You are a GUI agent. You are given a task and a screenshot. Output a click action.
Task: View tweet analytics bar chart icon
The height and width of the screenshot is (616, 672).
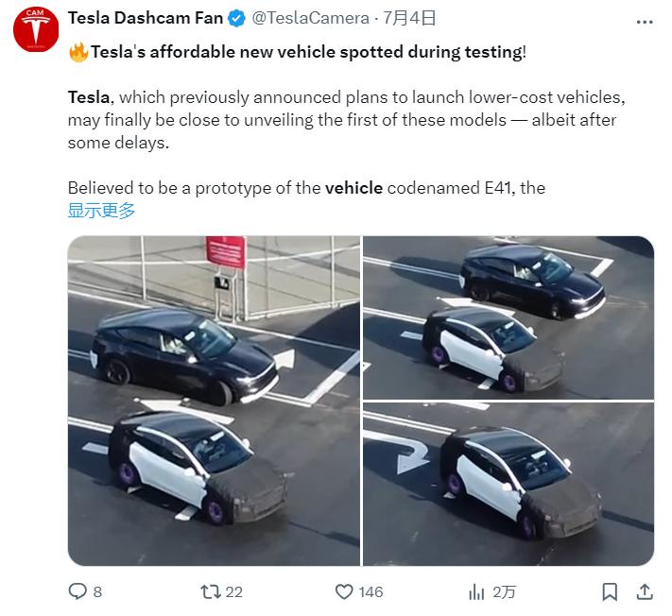(476, 592)
